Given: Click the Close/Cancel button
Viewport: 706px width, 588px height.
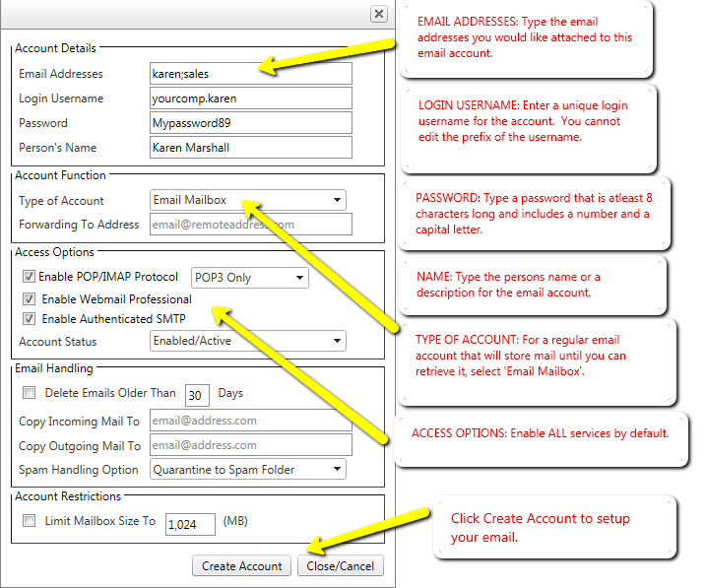Looking at the screenshot, I should 340,566.
